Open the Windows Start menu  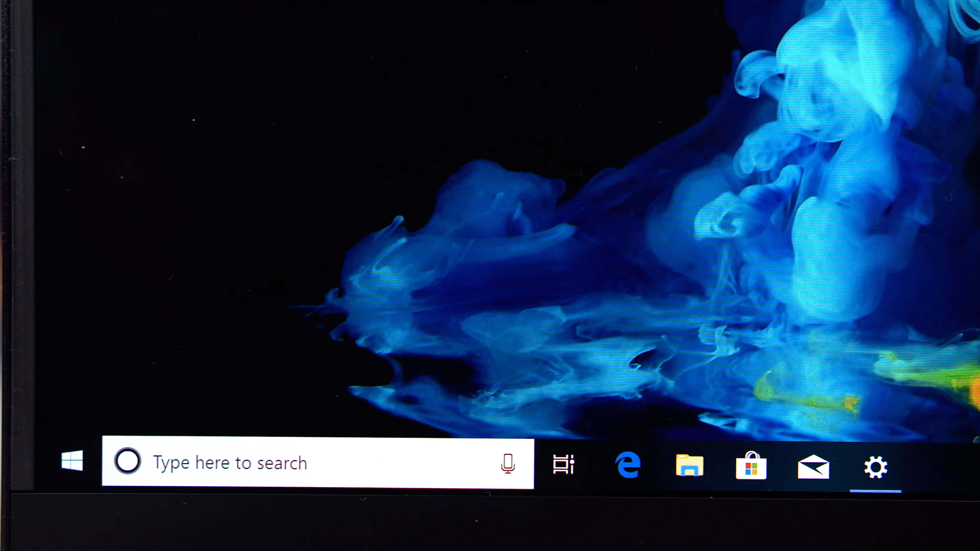tap(72, 460)
